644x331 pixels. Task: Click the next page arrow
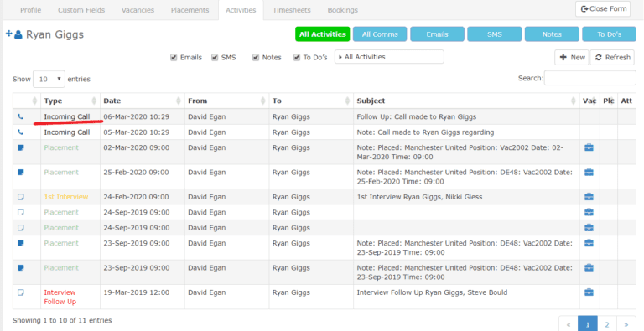pyautogui.click(x=626, y=324)
